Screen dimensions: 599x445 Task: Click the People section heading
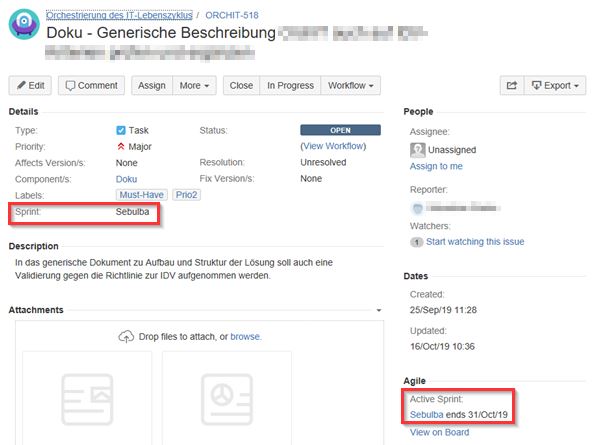click(x=418, y=112)
